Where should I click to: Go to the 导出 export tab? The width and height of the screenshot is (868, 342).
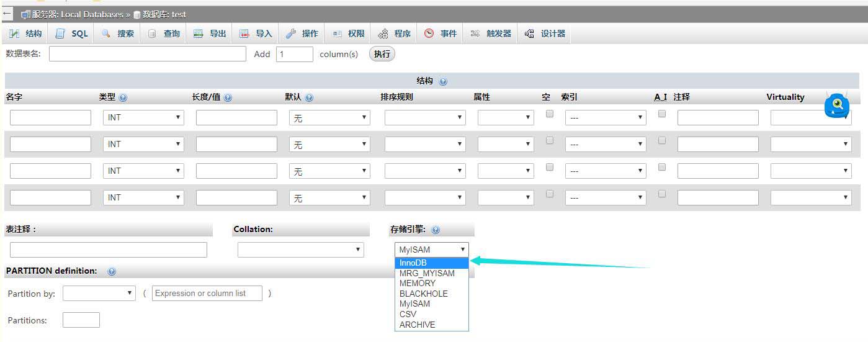point(210,34)
